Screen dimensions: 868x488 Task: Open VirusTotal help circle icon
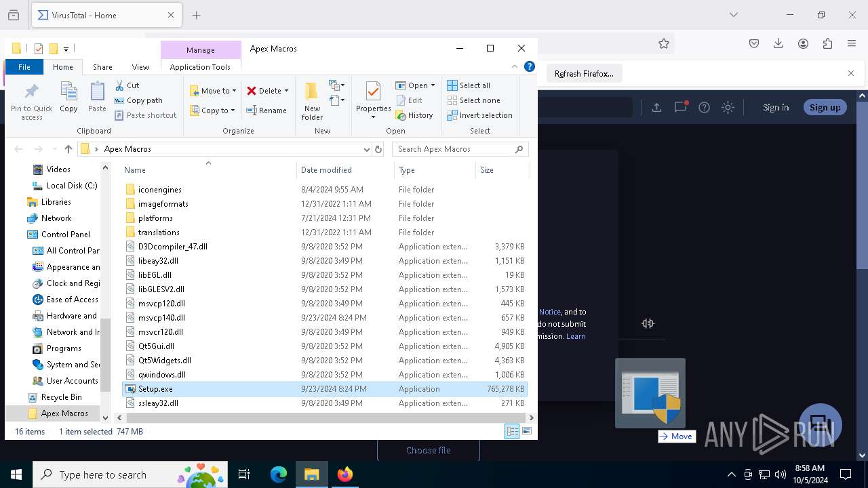click(704, 107)
